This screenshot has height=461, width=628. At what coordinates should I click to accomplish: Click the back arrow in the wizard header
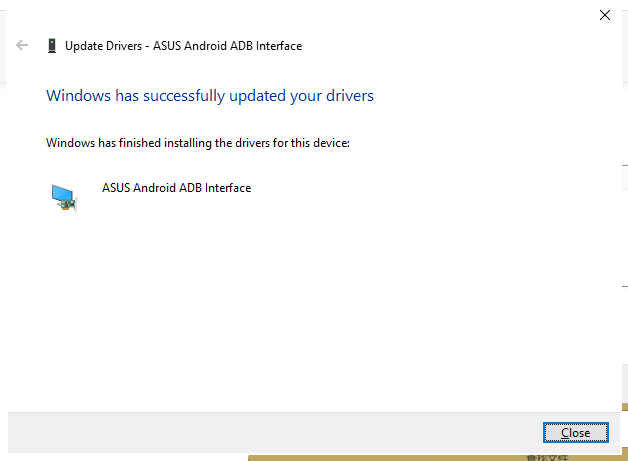[x=22, y=45]
